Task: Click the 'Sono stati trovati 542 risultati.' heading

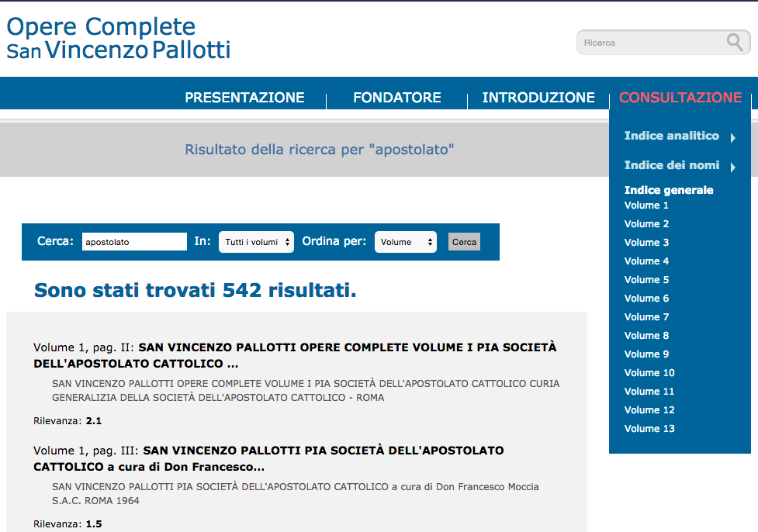Action: tap(196, 290)
